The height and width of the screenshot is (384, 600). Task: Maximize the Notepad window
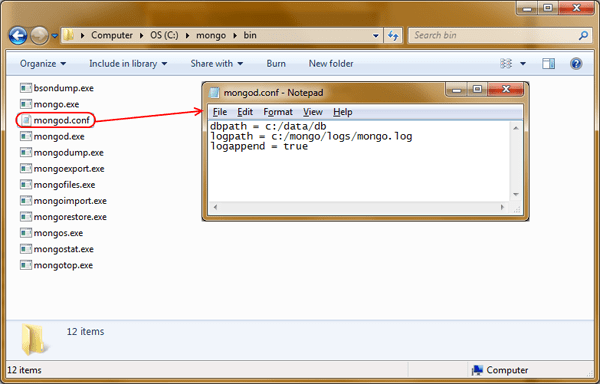coord(477,89)
